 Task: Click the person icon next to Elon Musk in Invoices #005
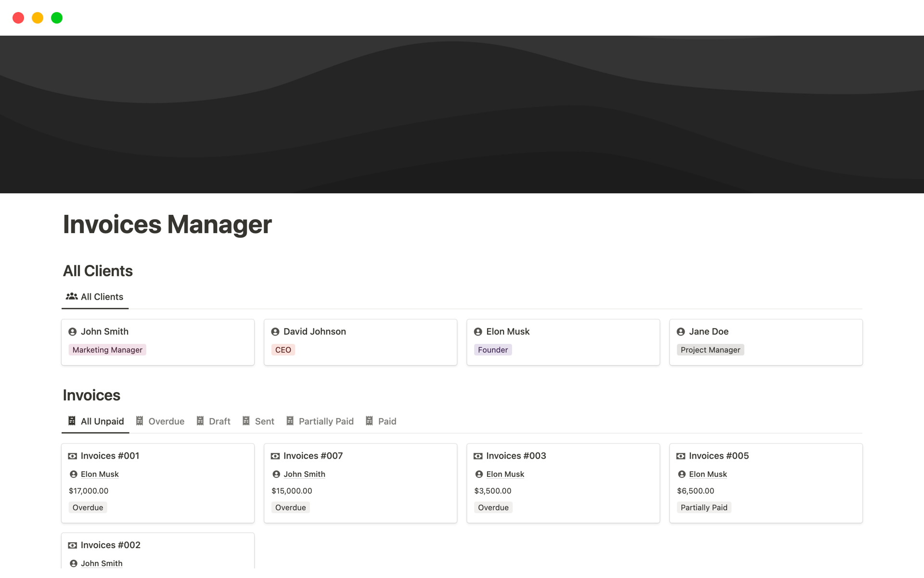(681, 474)
